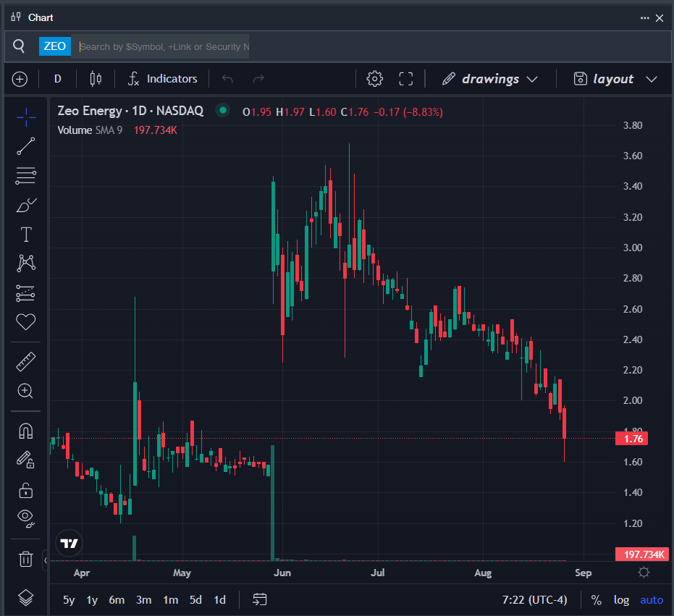Open the favorites heart icon tool
The image size is (674, 616).
(x=26, y=321)
